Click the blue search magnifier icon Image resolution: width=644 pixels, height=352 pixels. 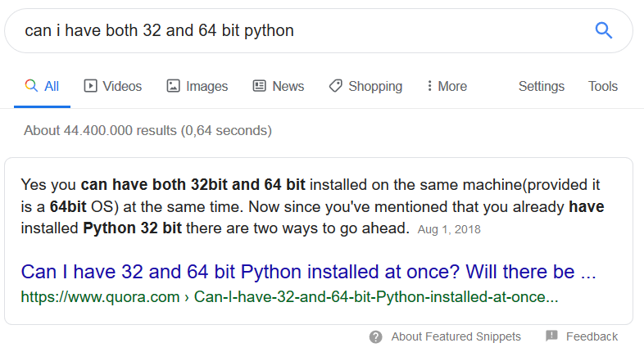(603, 30)
